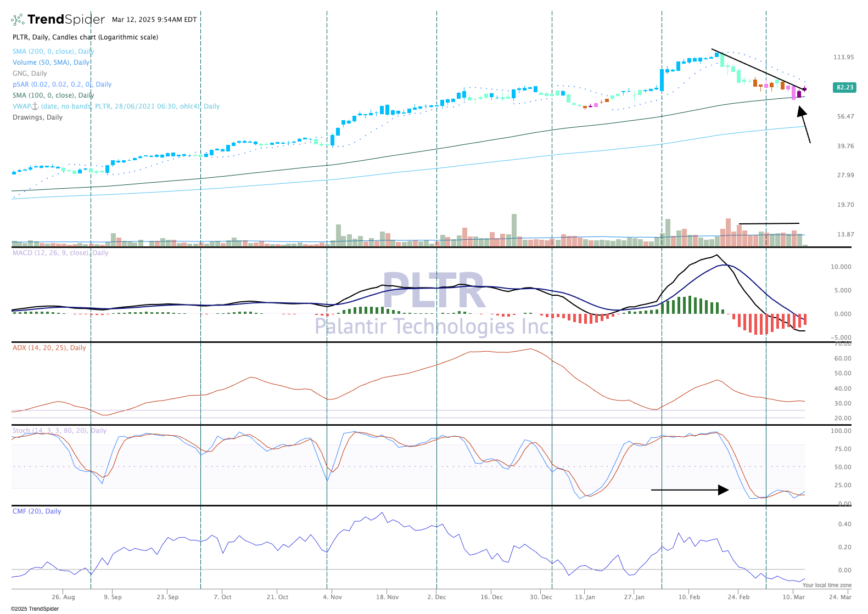Image resolution: width=868 pixels, height=614 pixels.
Task: Click the 113.95 price axis level
Action: pos(843,57)
